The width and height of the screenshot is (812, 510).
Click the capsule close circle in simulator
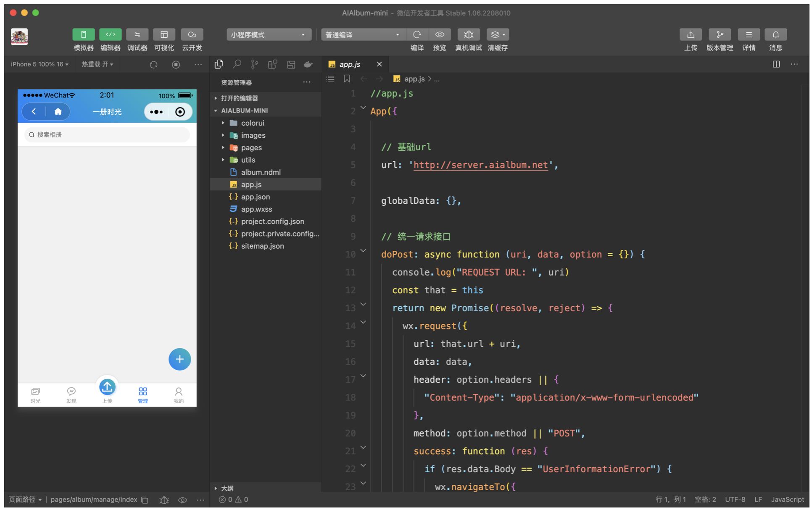click(180, 112)
